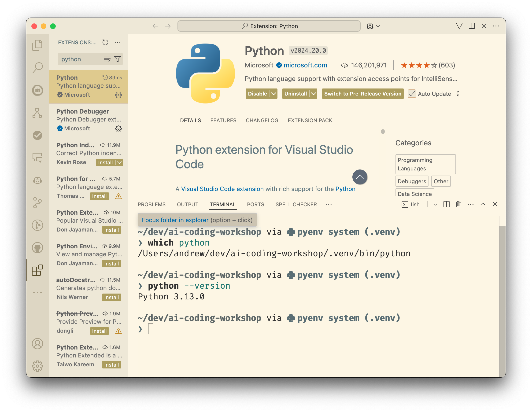Image resolution: width=532 pixels, height=412 pixels.
Task: Click scroll-to-top round button
Action: [360, 177]
